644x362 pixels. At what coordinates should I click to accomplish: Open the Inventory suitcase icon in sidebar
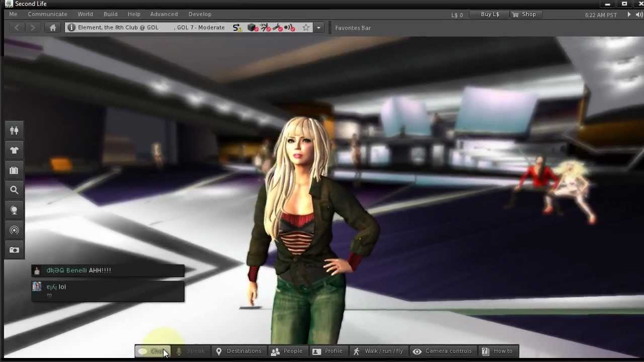(x=14, y=170)
